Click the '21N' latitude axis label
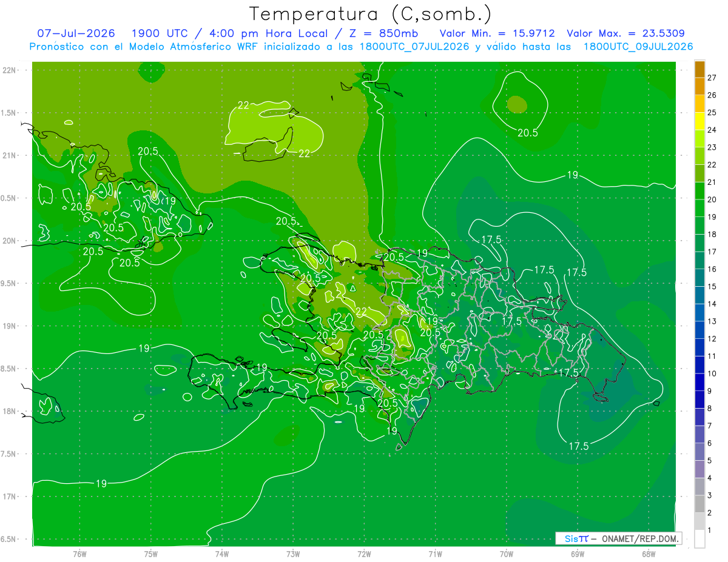The height and width of the screenshot is (562, 728). point(9,155)
